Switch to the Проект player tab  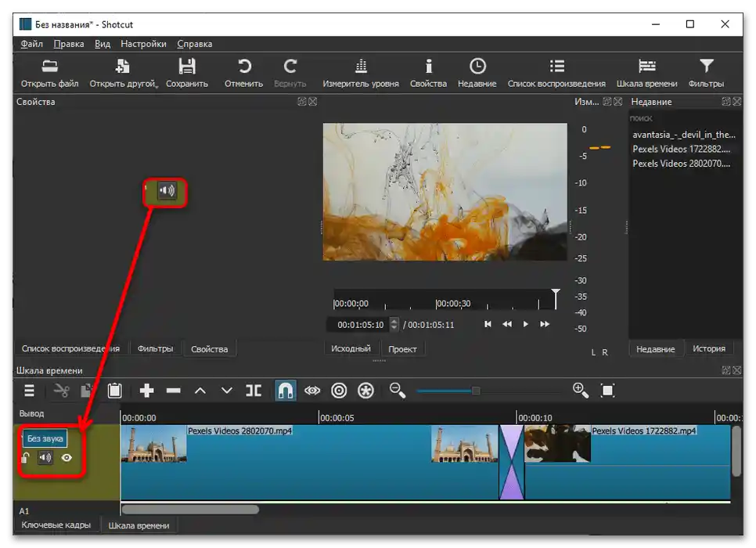click(402, 349)
